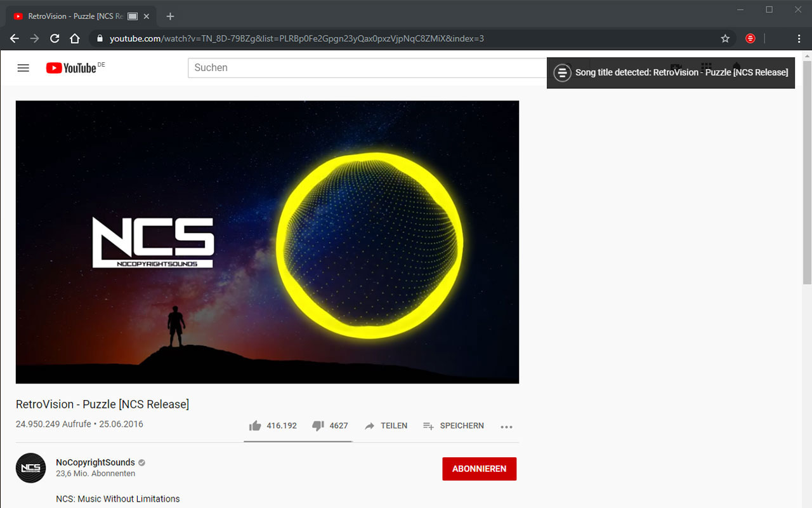Bookmark the page with the star icon
This screenshot has width=812, height=508.
coord(725,38)
